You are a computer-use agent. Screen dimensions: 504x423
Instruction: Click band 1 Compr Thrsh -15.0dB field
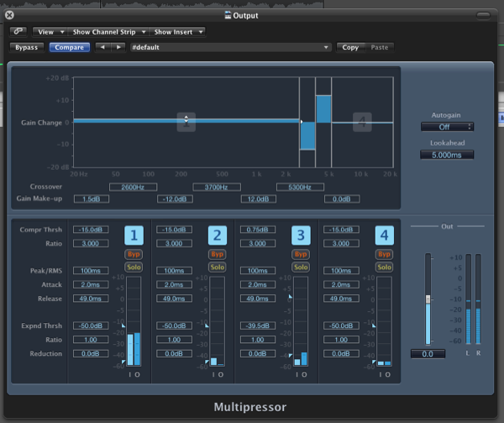tap(91, 230)
